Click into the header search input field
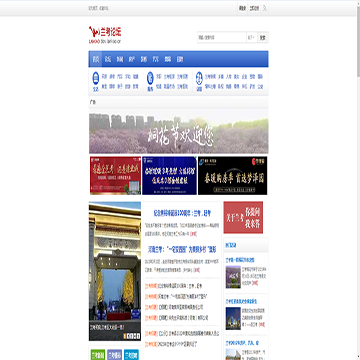Viewport: 360px width, 360px height. [221, 37]
